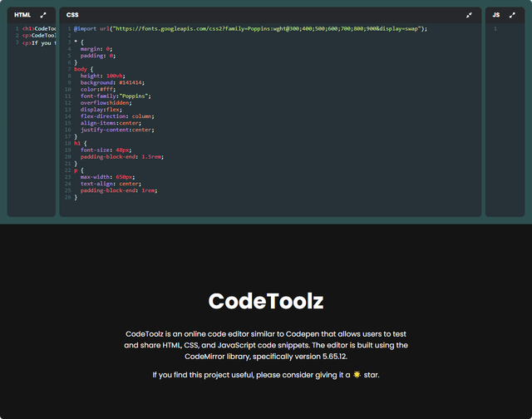Click the 'align-items:center;' line
The width and height of the screenshot is (532, 419).
pos(111,123)
